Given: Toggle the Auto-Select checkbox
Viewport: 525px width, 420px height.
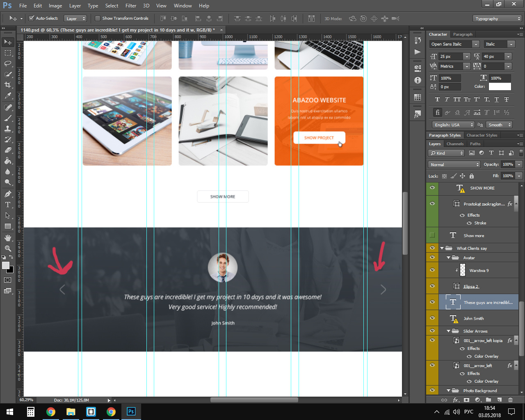Looking at the screenshot, I should click(x=31, y=18).
